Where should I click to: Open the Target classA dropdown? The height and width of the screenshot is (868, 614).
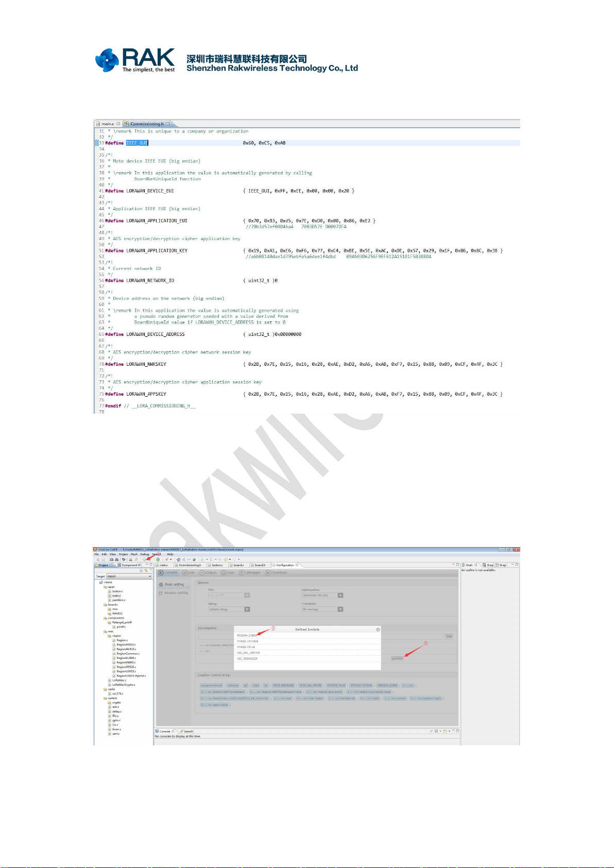point(129,576)
